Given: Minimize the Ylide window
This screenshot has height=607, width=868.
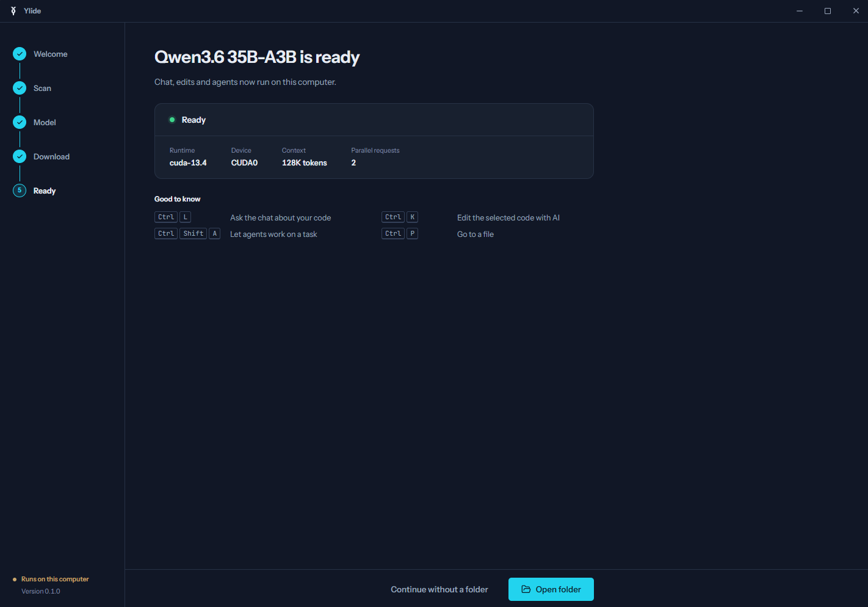Looking at the screenshot, I should (800, 11).
